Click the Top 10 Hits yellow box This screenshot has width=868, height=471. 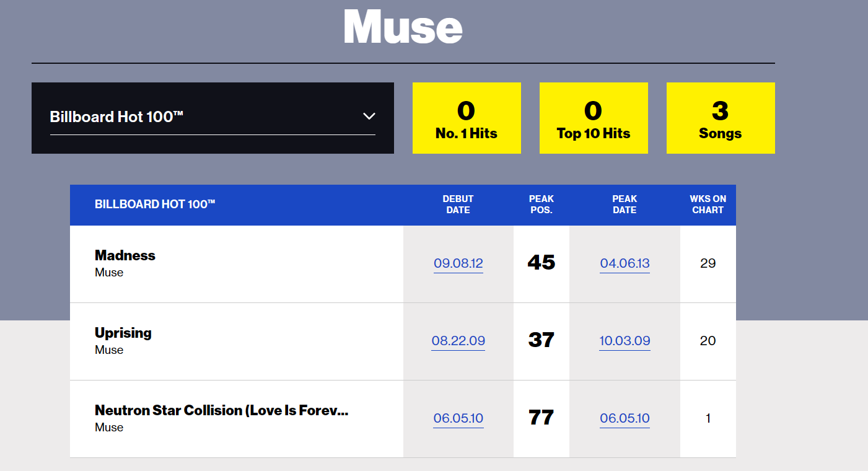[594, 118]
